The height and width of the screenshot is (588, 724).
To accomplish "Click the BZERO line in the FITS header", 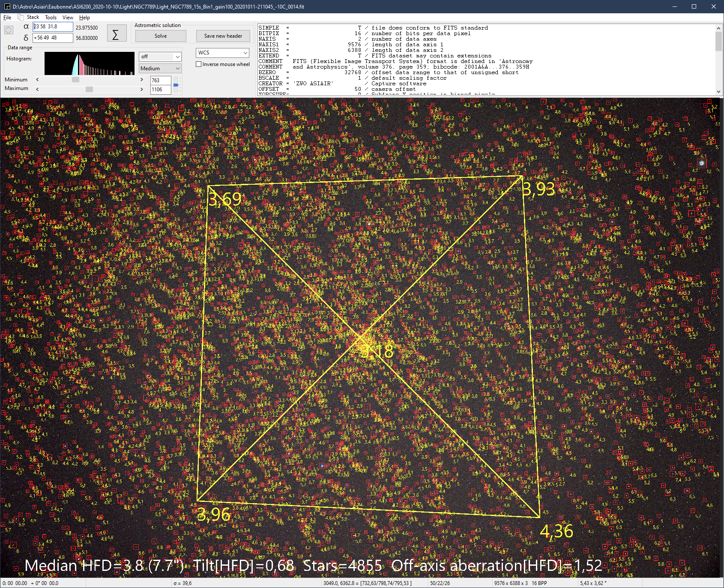I will [389, 72].
